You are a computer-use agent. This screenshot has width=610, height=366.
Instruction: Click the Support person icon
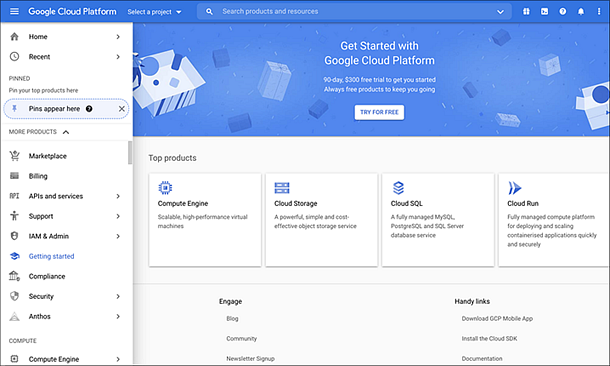pyautogui.click(x=14, y=216)
